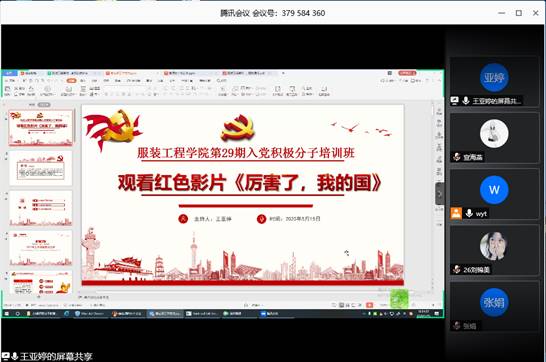Select the first slide thumbnail in slide panel
Image resolution: width=546 pixels, height=362 pixels.
click(x=40, y=128)
